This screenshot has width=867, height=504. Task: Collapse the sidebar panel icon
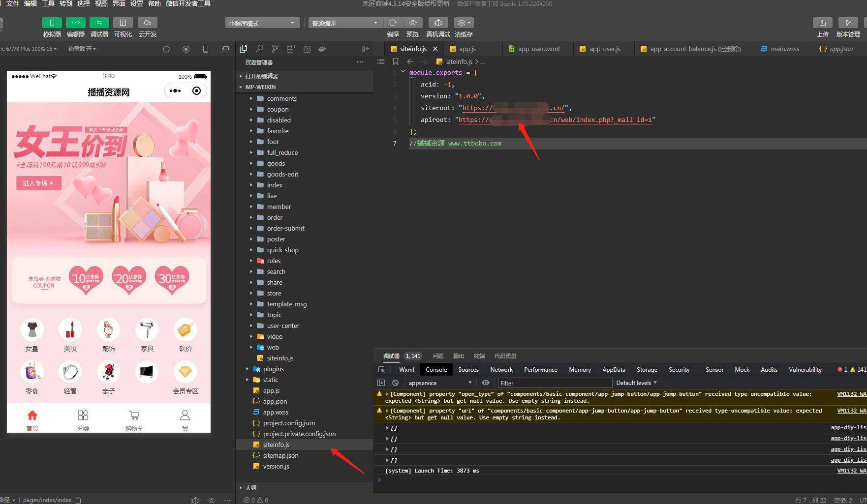point(366,49)
